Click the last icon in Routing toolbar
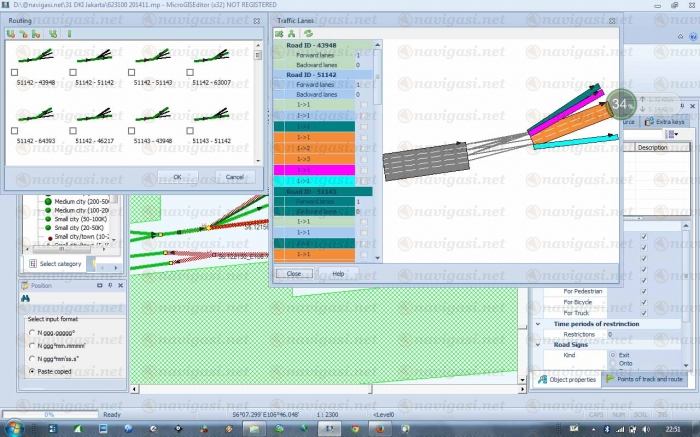The width and height of the screenshot is (700, 437). pyautogui.click(x=69, y=33)
